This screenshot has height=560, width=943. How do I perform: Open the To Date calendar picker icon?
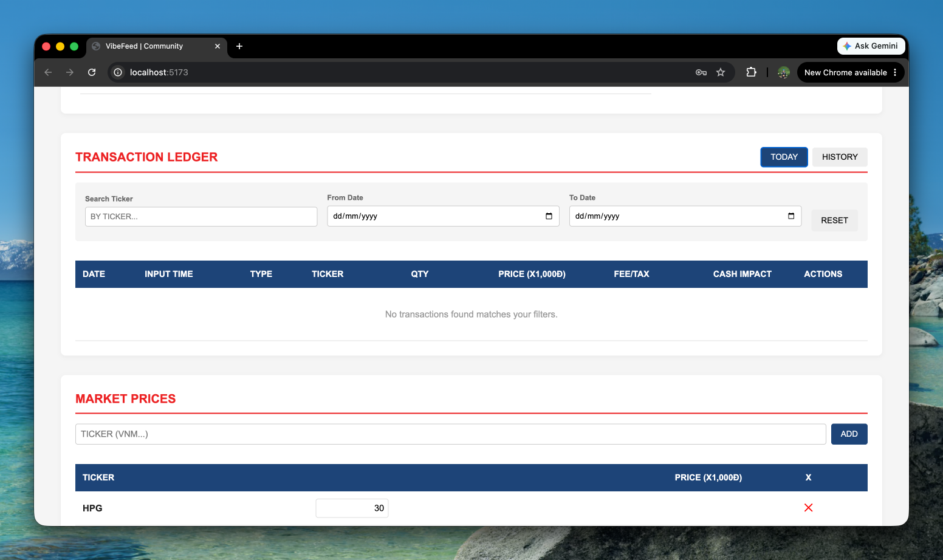pyautogui.click(x=790, y=216)
